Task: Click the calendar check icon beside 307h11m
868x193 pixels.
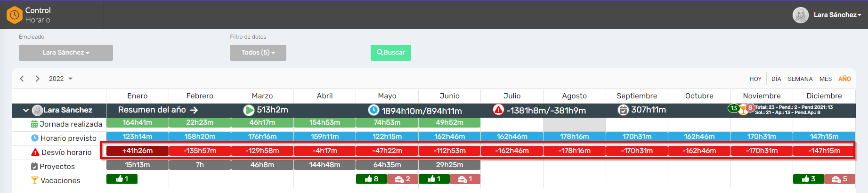Action: click(623, 110)
